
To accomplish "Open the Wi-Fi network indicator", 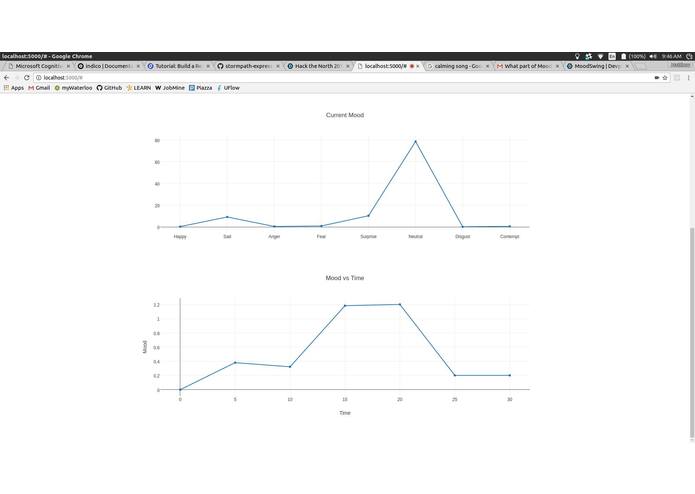I will click(600, 56).
